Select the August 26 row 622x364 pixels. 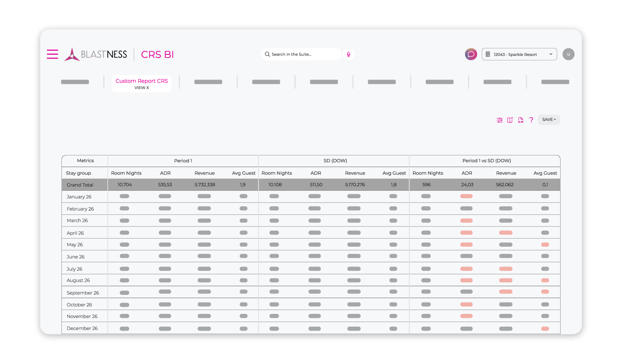[311, 280]
